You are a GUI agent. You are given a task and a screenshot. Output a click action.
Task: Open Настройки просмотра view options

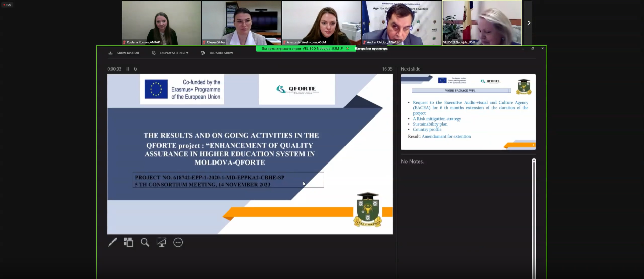click(x=371, y=49)
